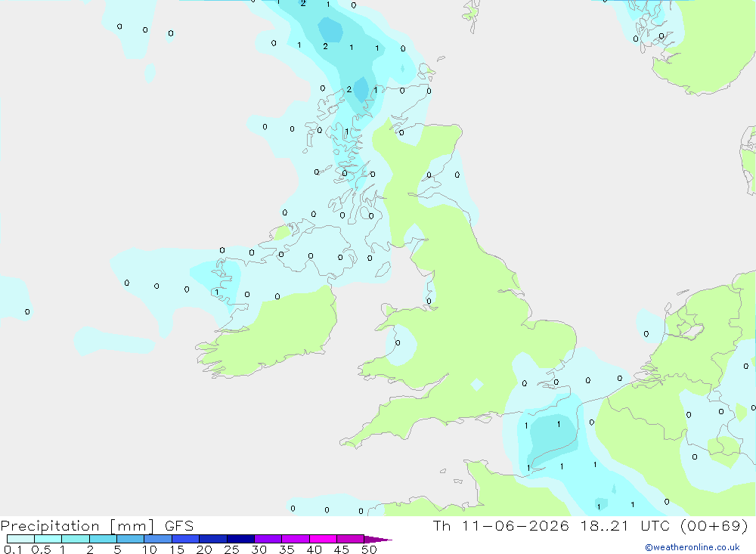Click the 25–30 mm dark navy swatch
The image size is (756, 554).
coord(240,539)
